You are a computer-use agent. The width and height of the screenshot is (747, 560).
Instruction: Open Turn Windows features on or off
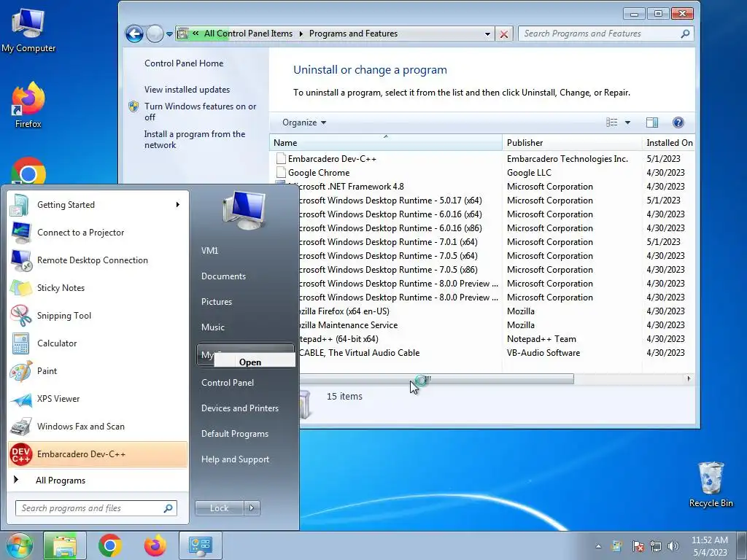(x=200, y=112)
